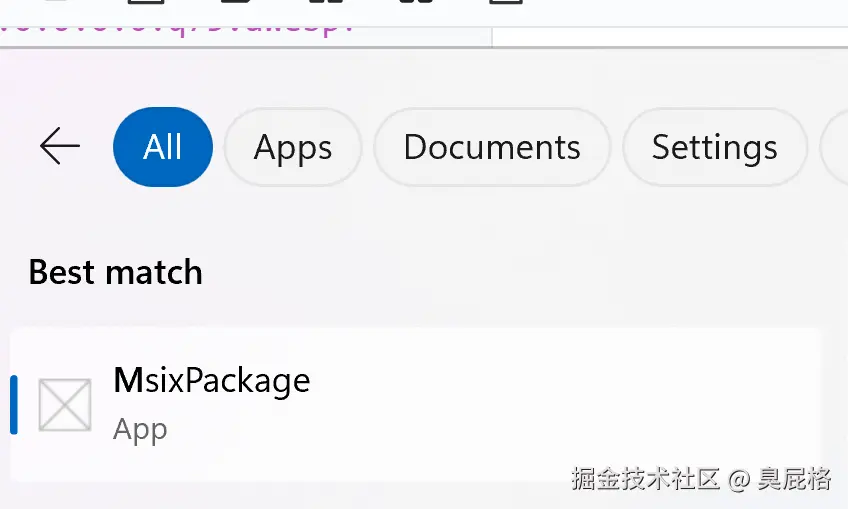Click the Best match heading
The image size is (848, 509).
pyautogui.click(x=116, y=272)
